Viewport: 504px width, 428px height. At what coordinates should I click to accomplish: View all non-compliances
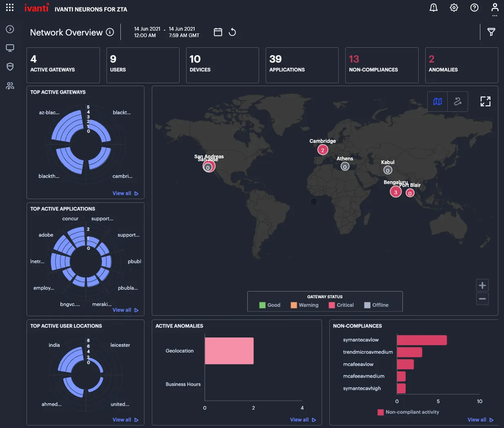pos(481,420)
